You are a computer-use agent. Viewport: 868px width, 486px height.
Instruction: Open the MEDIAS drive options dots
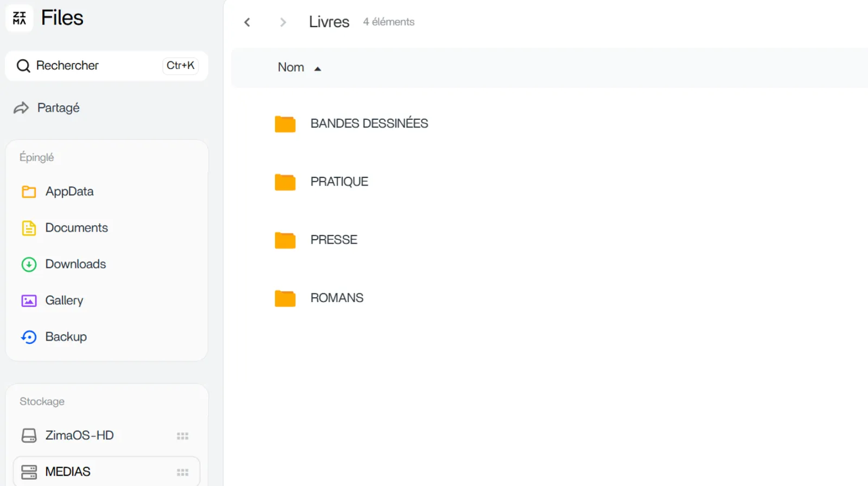click(x=182, y=472)
